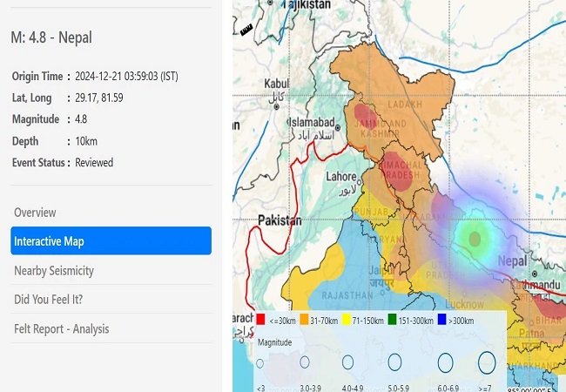
Task: Click the 6.0-6.9 magnitude legend circle
Action: click(445, 362)
